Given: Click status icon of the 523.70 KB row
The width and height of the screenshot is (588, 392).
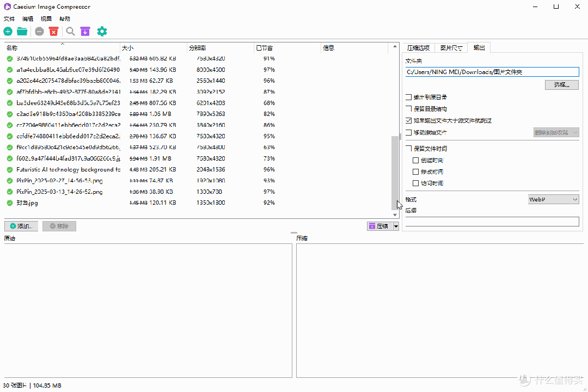Looking at the screenshot, I should click(x=10, y=148).
